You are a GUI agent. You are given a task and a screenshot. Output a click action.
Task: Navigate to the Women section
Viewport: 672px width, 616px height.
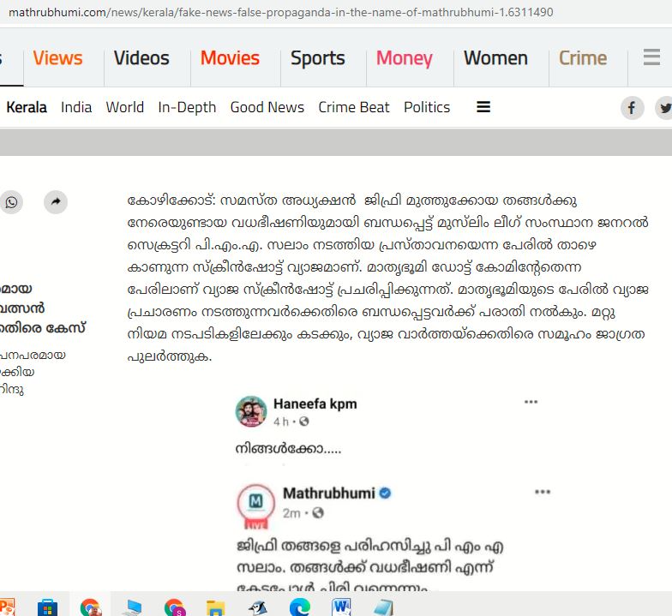coord(495,58)
